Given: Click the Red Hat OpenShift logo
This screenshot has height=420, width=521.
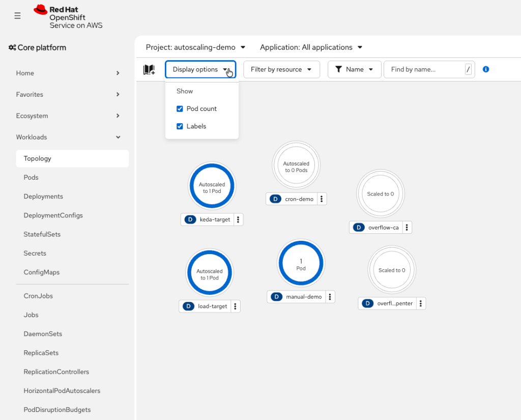Looking at the screenshot, I should point(68,17).
